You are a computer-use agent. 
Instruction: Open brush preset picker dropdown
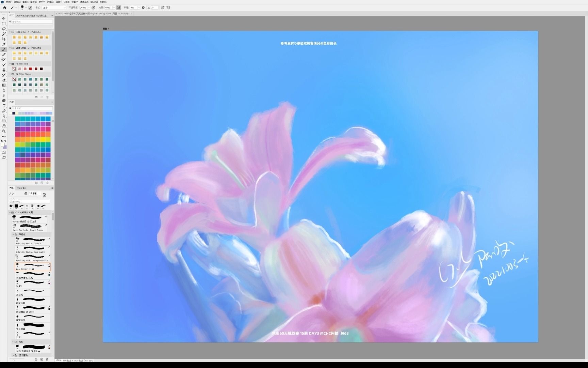(x=26, y=7)
